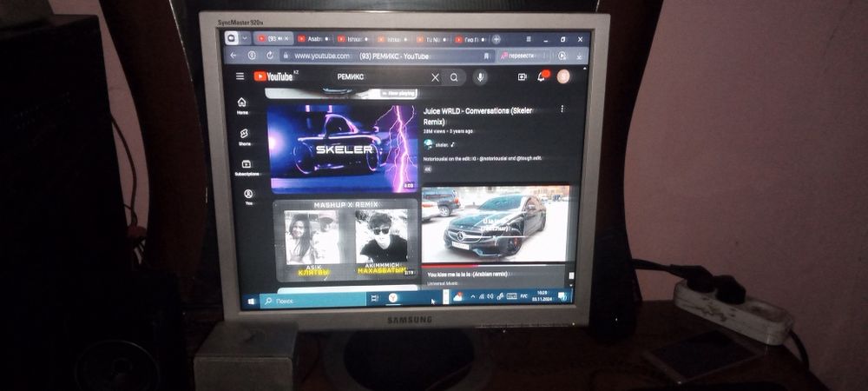Go to Home in the sidebar
Screen dimensions: 868x391
(x=242, y=105)
